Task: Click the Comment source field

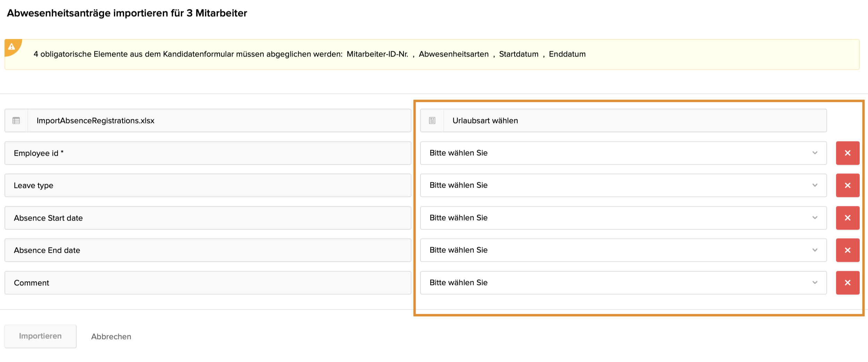Action: click(x=207, y=283)
